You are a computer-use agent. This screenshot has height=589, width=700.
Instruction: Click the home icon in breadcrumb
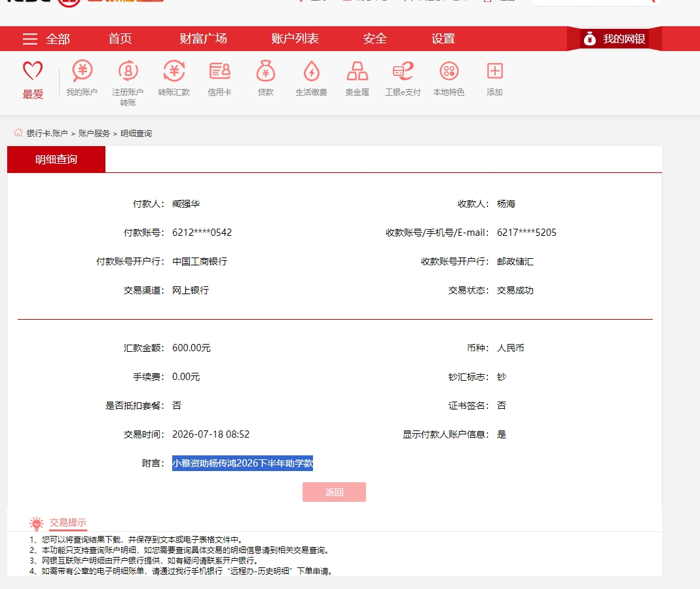18,132
